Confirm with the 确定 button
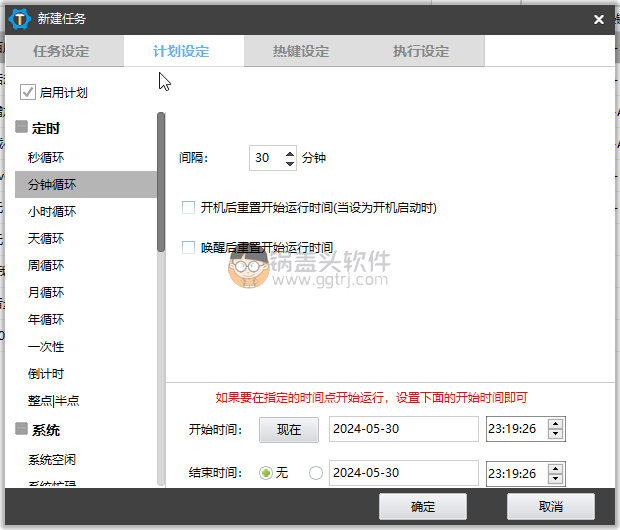620x530 pixels. [423, 506]
